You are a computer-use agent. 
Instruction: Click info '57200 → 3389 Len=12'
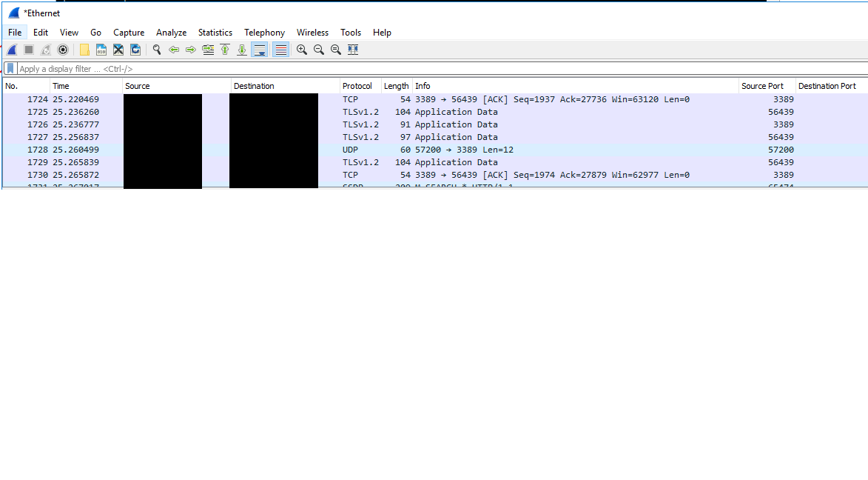(464, 150)
